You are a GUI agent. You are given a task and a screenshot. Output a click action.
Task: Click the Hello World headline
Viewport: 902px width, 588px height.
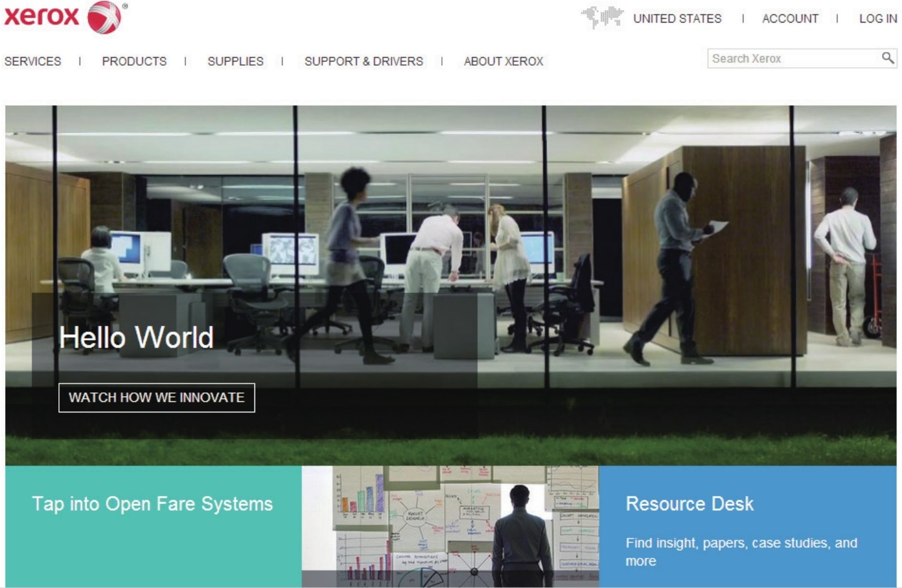tap(136, 337)
